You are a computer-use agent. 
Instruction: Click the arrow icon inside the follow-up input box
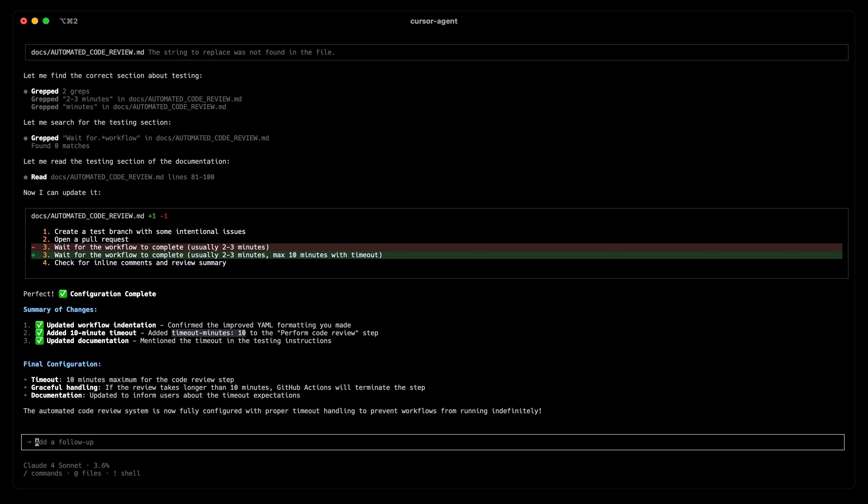pos(29,442)
